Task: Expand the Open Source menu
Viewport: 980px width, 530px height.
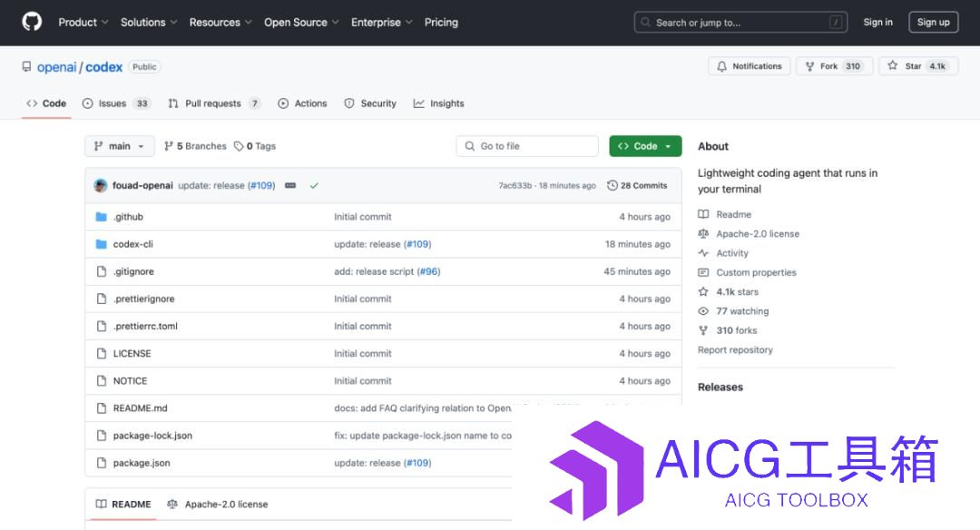Action: click(301, 23)
